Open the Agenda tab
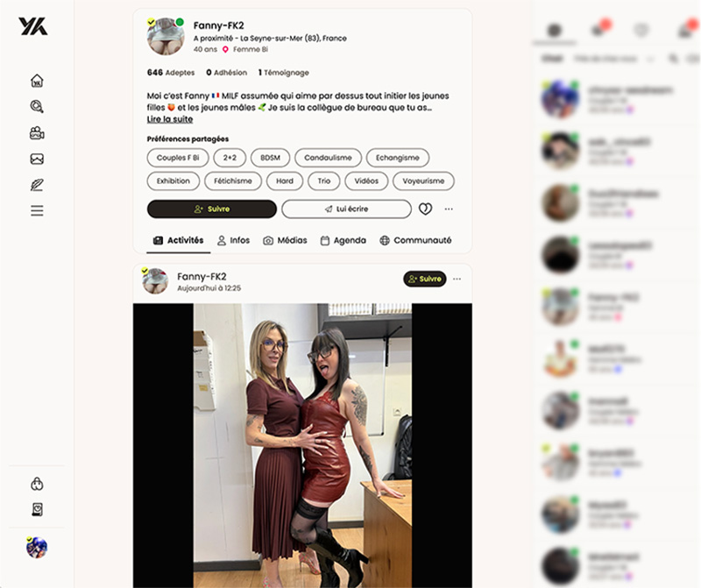The width and height of the screenshot is (701, 588). point(343,241)
